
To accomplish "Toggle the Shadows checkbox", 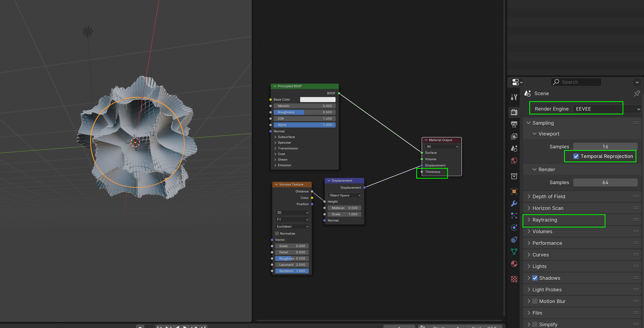I will [x=535, y=278].
